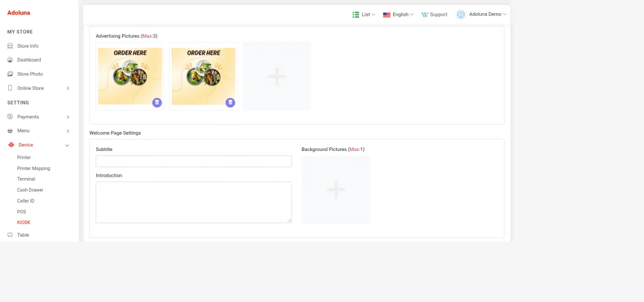Open the Adoluna Demo account dropdown arrow

[504, 14]
